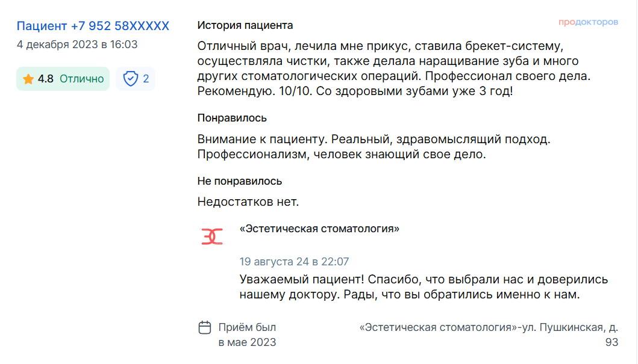Click the calendar icon near Приём был
638x364 pixels.
[205, 327]
